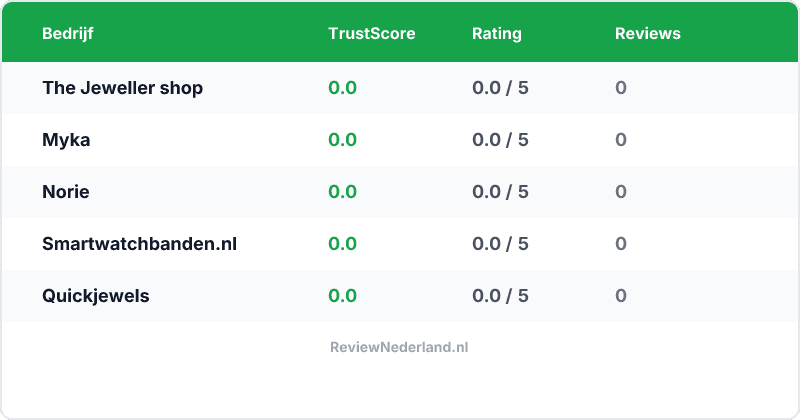
Task: Click Quickjewels' review count
Action: (x=621, y=296)
